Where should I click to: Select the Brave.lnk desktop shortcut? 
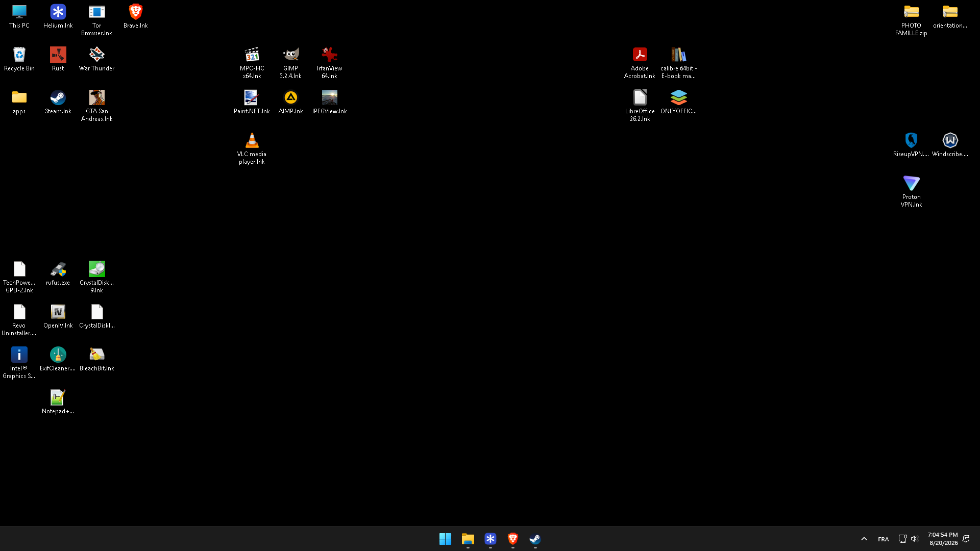click(x=135, y=16)
